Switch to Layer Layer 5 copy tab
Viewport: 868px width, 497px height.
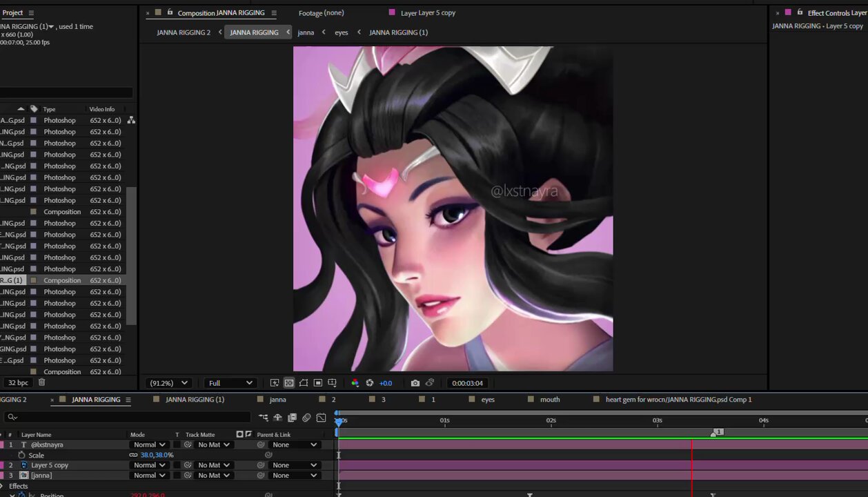pyautogui.click(x=428, y=12)
